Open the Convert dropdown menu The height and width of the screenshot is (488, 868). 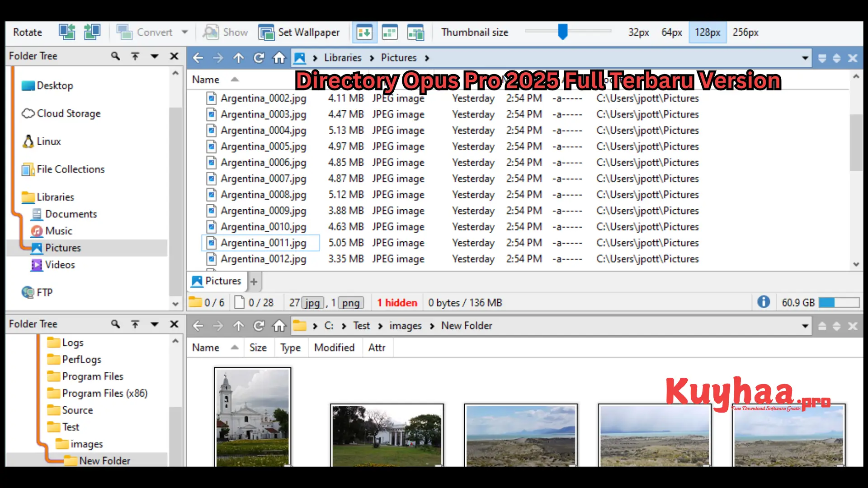tap(185, 32)
